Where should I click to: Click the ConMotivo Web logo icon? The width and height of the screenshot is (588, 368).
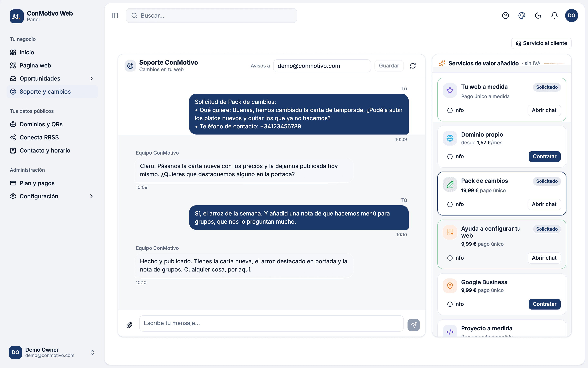point(17,16)
